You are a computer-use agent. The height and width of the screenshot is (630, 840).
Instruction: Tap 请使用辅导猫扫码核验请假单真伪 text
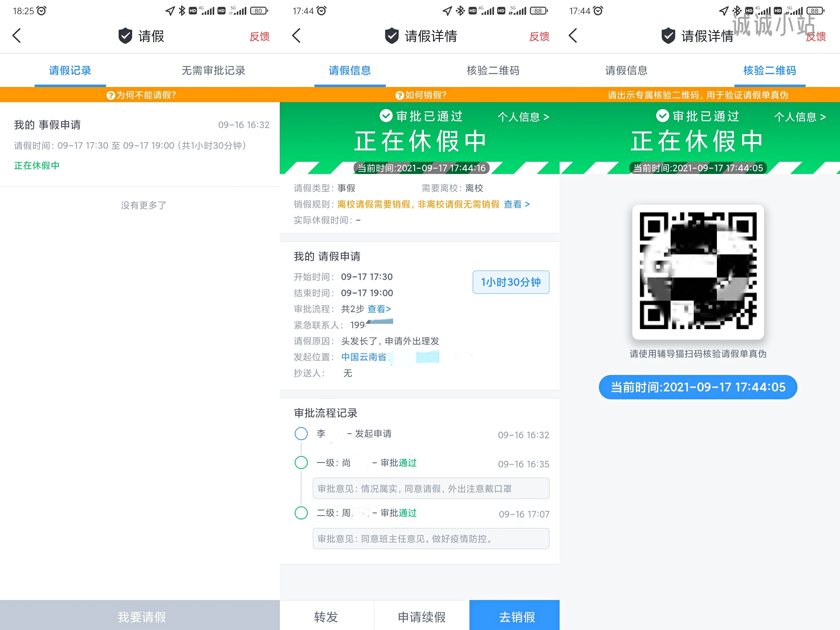click(x=698, y=354)
